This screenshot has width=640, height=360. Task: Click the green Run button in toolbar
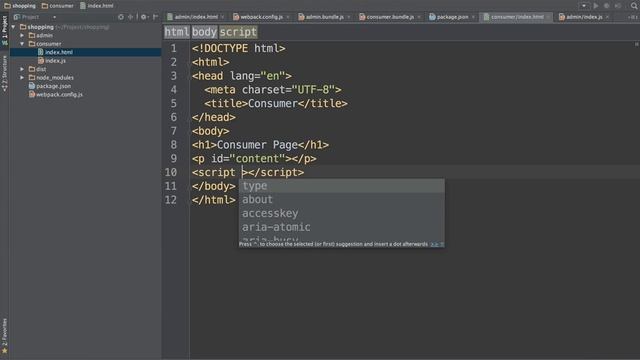click(x=596, y=6)
